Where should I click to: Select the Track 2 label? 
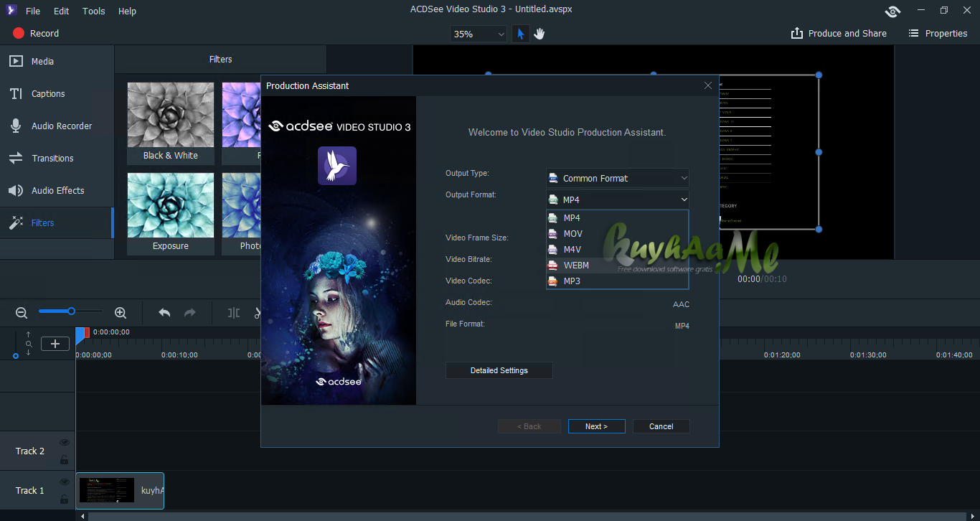(30, 451)
